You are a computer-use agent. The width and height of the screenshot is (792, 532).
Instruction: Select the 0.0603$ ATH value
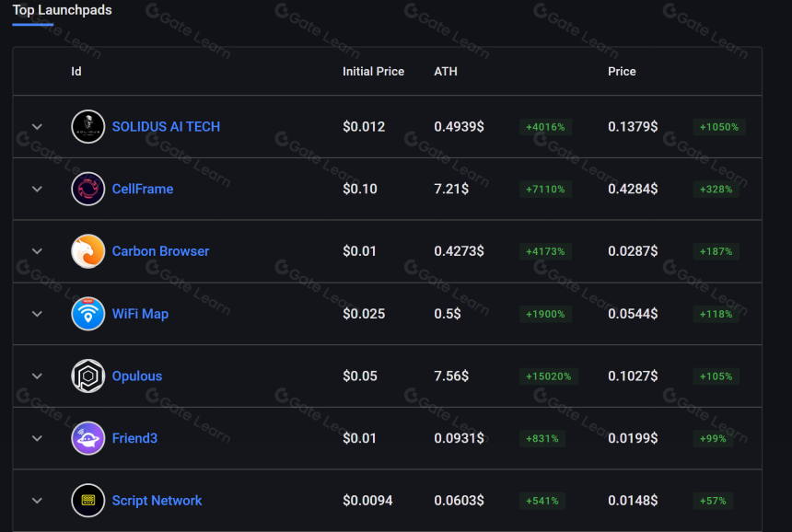click(x=459, y=501)
